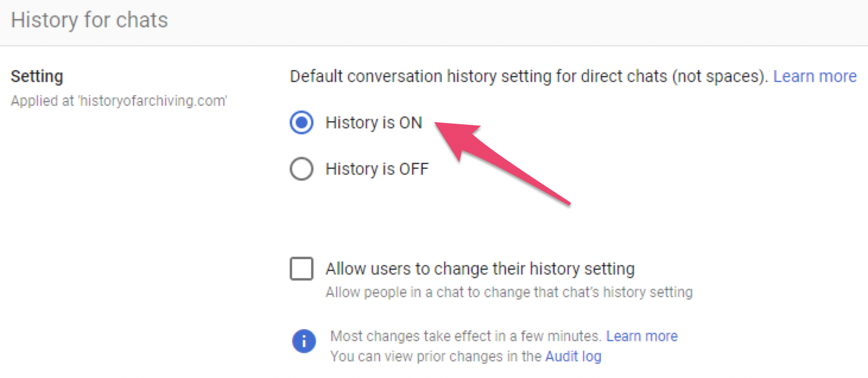This screenshot has width=868, height=378.
Task: Select the History is OFF radio button
Action: pyautogui.click(x=302, y=169)
